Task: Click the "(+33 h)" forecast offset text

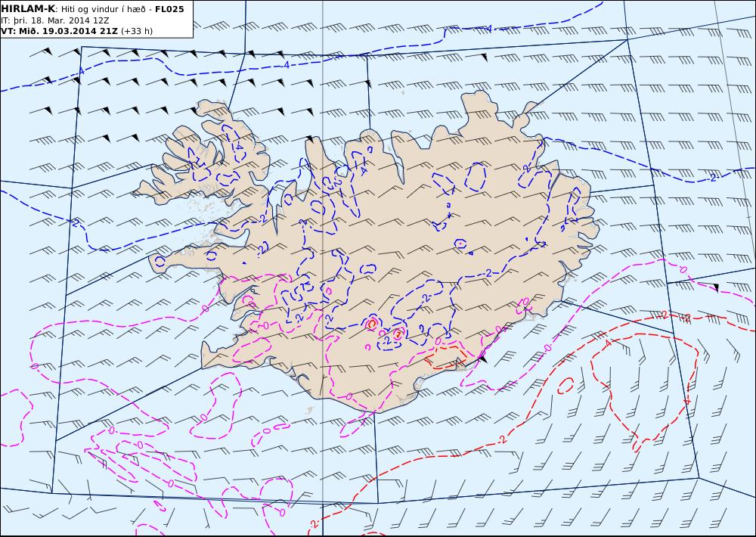Action: (x=136, y=31)
